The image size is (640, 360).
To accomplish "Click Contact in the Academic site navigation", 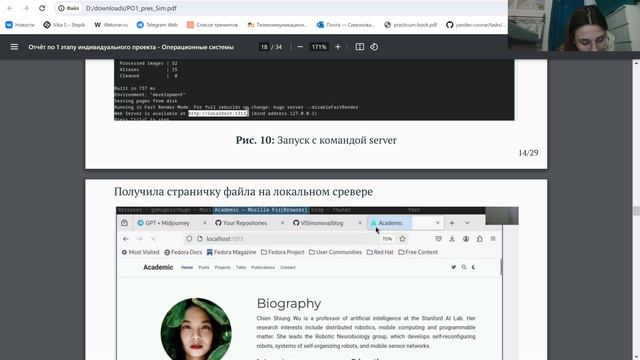I will tap(288, 267).
